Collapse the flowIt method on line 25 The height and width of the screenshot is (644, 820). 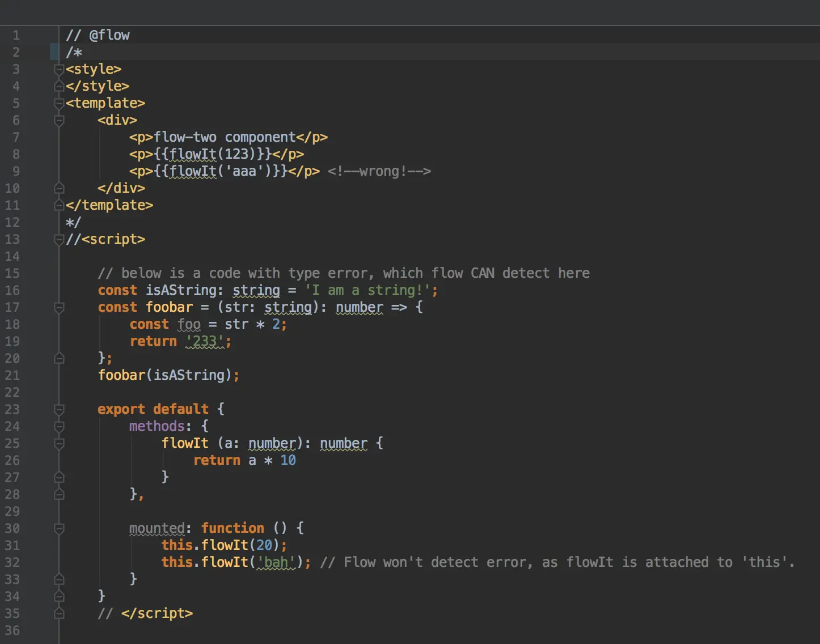pos(59,443)
